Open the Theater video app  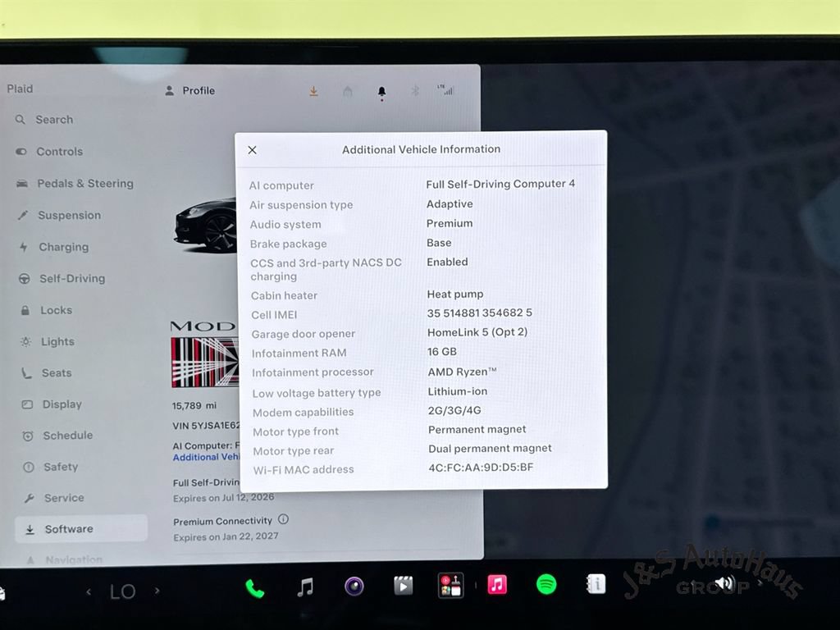click(x=403, y=586)
